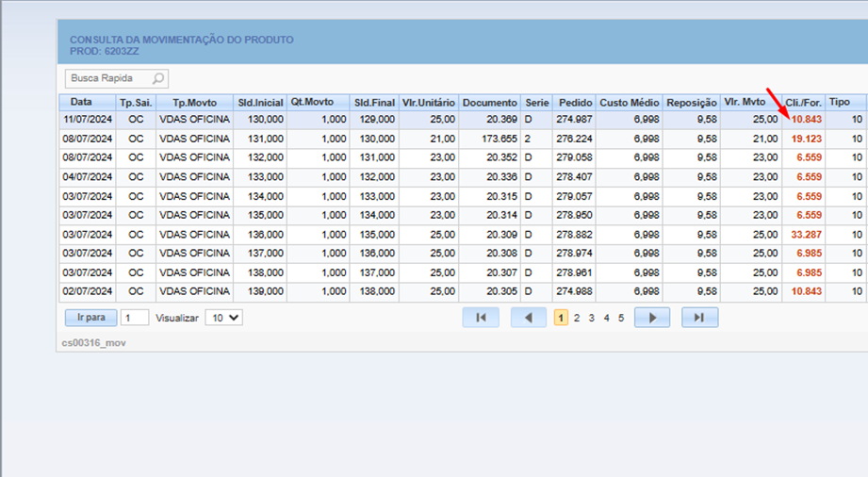Sort by the Vlr.Unitário column header
The image size is (868, 477).
point(429,102)
